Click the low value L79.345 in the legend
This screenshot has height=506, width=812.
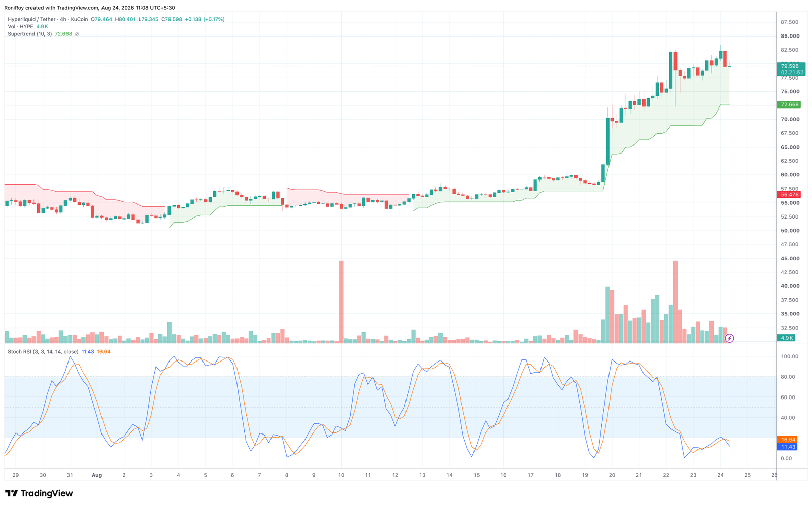[x=149, y=19]
